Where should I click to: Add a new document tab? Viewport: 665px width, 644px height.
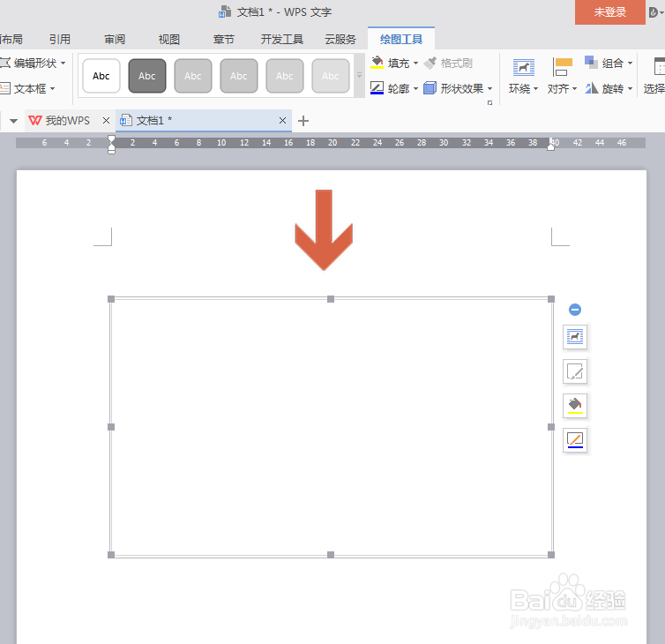(303, 121)
